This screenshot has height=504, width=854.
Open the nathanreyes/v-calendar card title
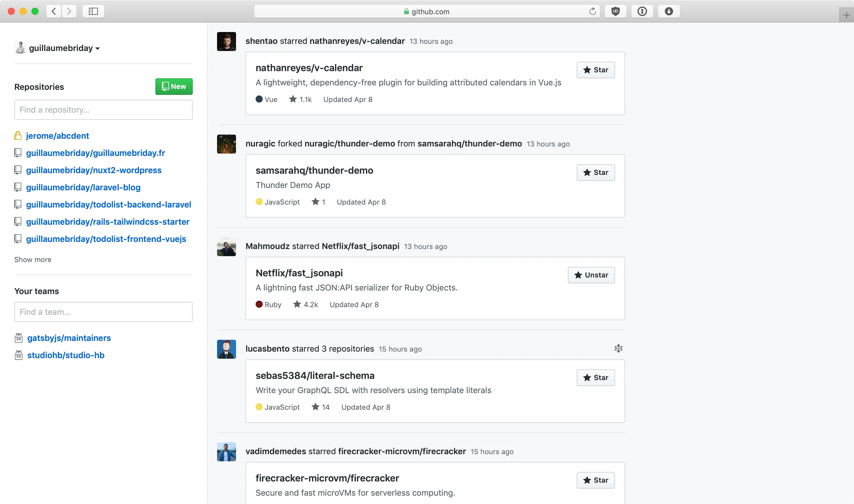point(309,68)
